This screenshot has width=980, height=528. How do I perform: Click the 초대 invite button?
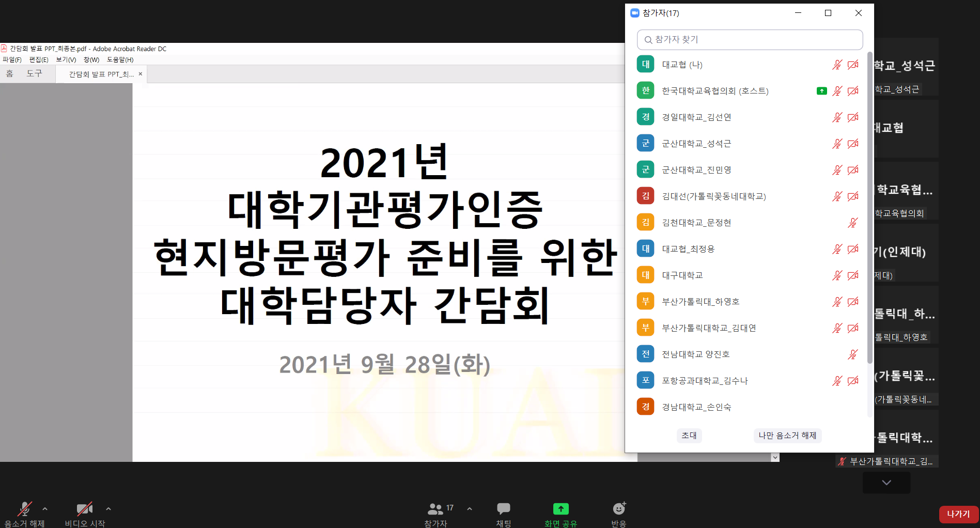coord(689,436)
